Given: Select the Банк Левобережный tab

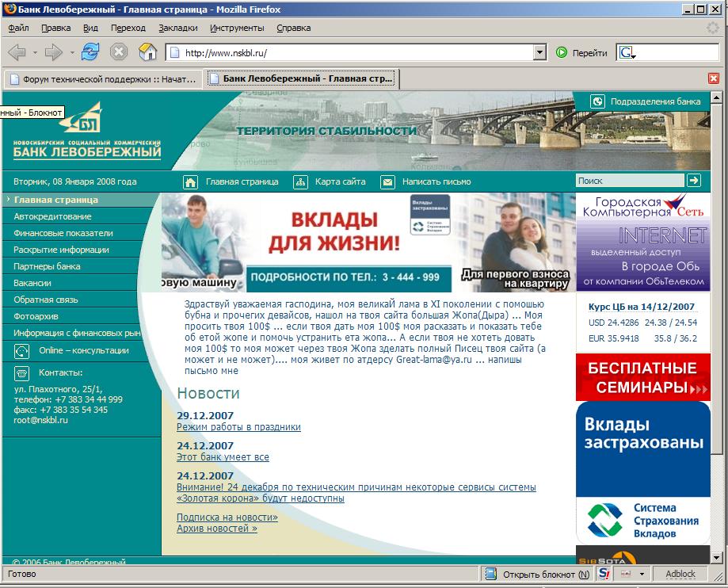Looking at the screenshot, I should click(302, 78).
